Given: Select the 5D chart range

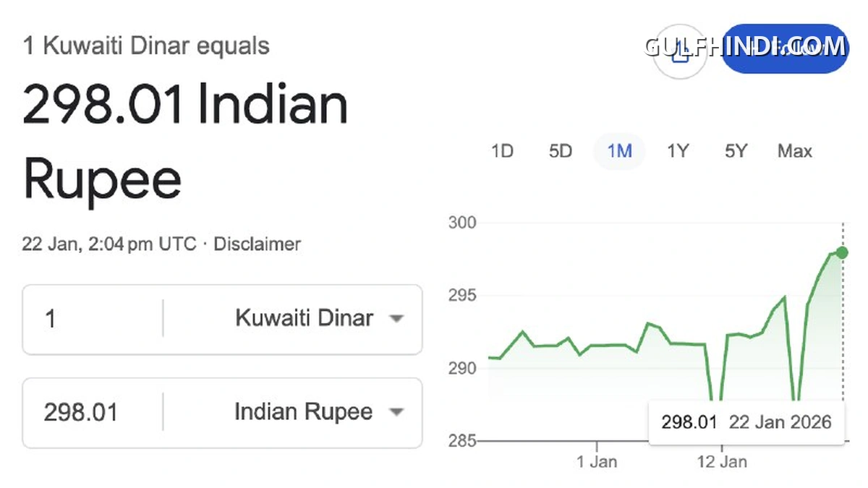Looking at the screenshot, I should (x=561, y=151).
